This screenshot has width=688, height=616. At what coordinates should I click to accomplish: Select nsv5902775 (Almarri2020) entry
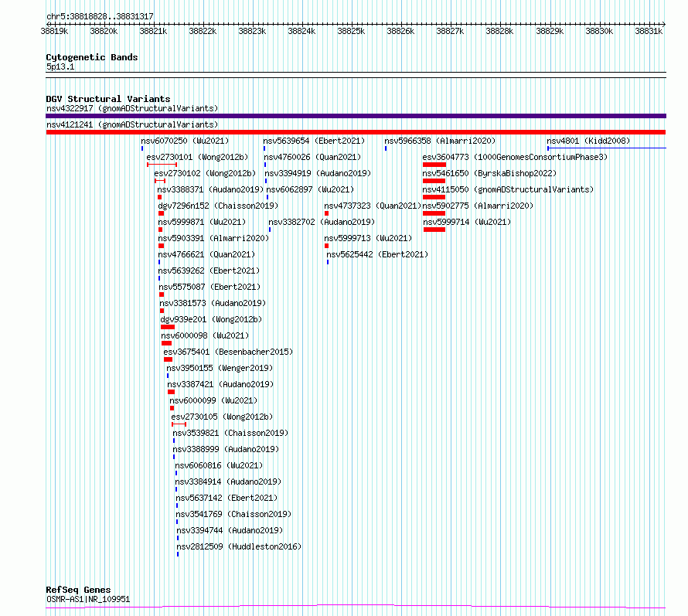478,206
